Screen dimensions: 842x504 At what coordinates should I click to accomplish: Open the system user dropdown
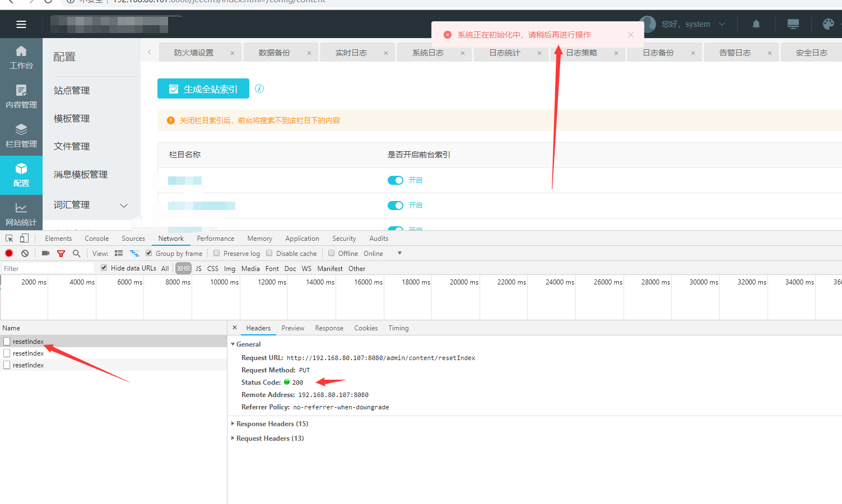(694, 24)
